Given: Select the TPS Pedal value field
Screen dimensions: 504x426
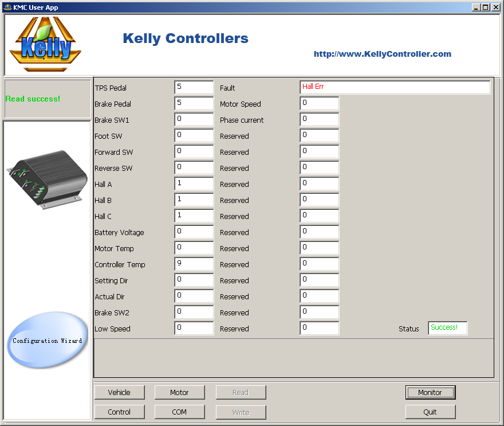Looking at the screenshot, I should pyautogui.click(x=194, y=87).
